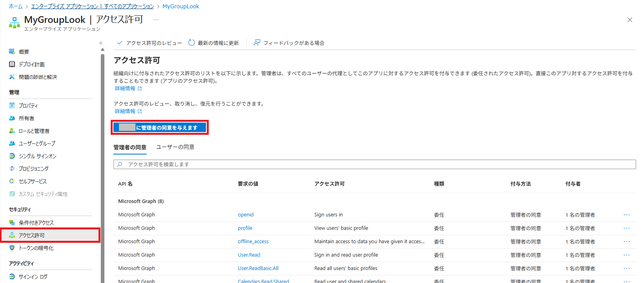Screen dimensions: 644x283
Task: Click フィードバックがある場合 toolbar button
Action: click(x=289, y=43)
